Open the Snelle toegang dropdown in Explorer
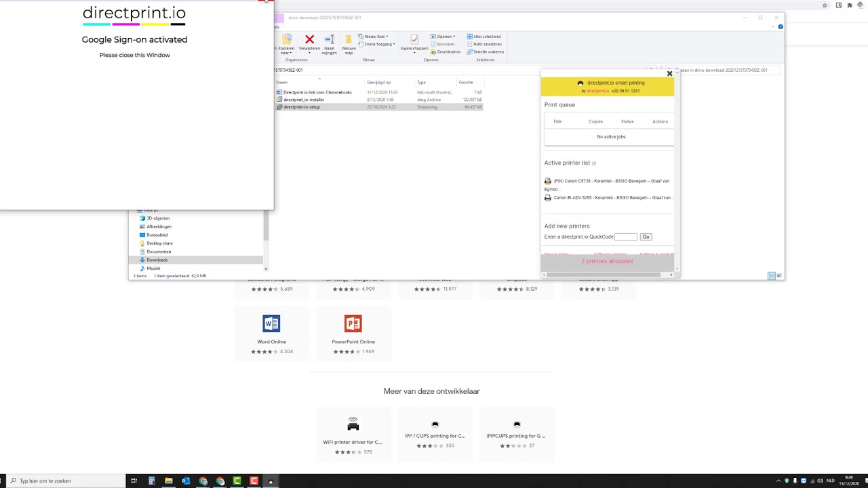Screen dimensions: 868x488 tap(378, 44)
